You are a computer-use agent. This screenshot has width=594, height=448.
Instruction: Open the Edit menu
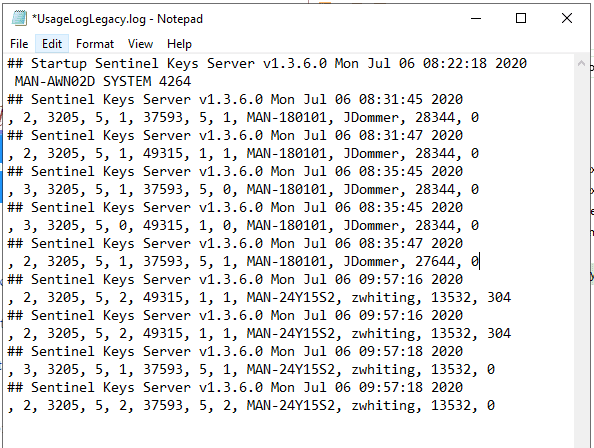click(x=52, y=44)
